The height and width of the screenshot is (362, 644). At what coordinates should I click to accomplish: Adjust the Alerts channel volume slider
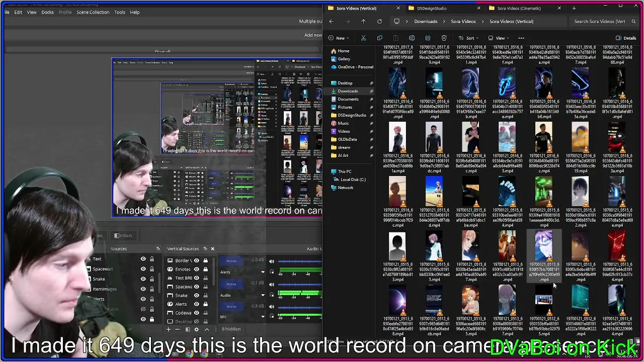tap(300, 261)
